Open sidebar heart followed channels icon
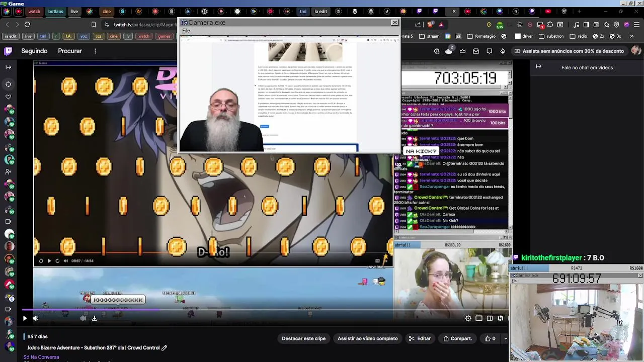 pyautogui.click(x=8, y=97)
